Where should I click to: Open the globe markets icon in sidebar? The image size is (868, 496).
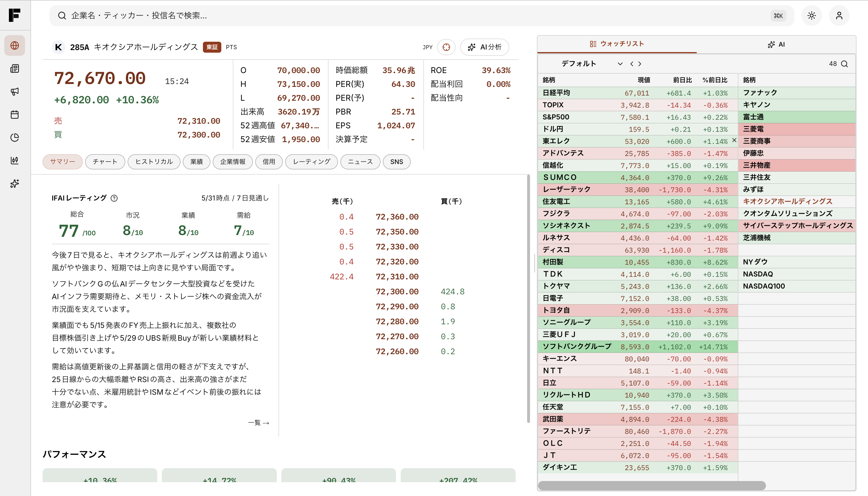click(x=15, y=45)
